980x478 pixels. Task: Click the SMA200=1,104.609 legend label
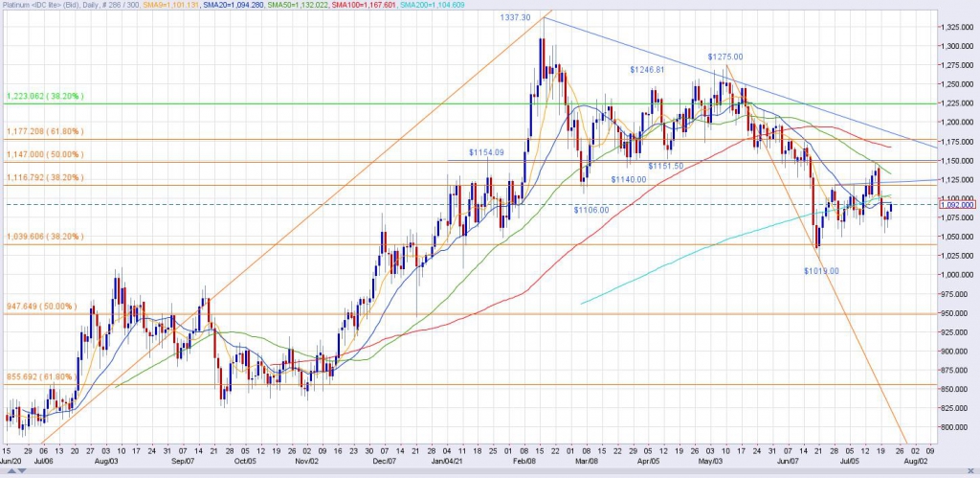432,5
